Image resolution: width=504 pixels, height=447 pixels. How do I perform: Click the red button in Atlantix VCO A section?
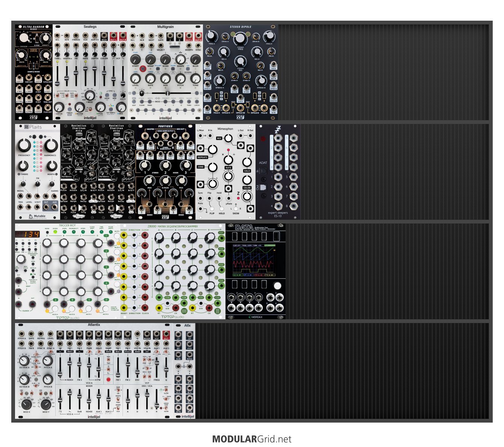point(108,379)
